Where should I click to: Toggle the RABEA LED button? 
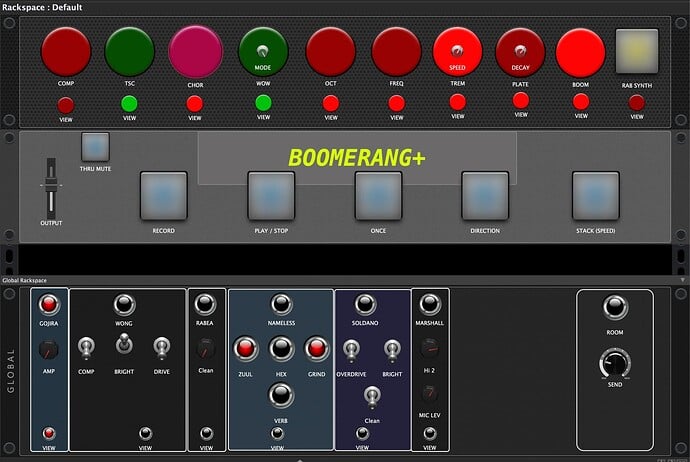coord(205,304)
